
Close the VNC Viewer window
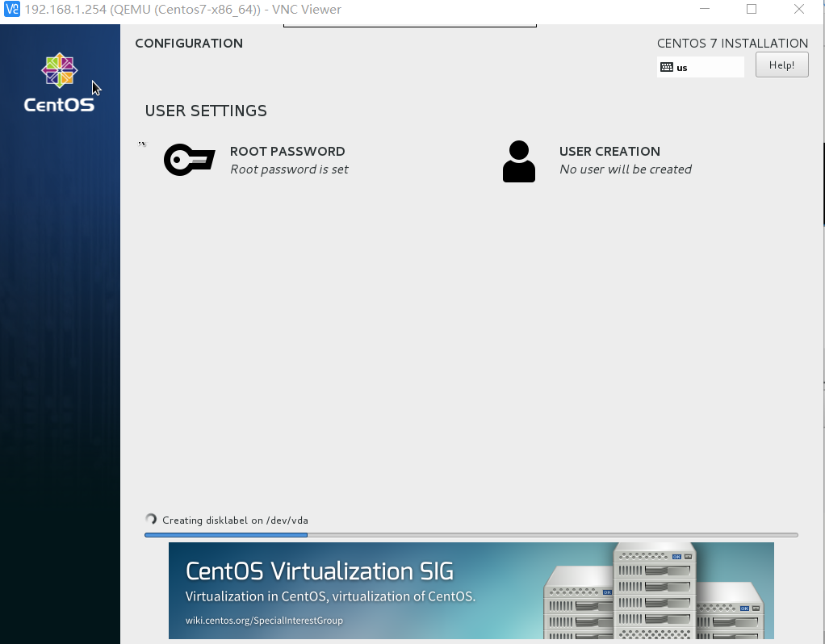(798, 9)
